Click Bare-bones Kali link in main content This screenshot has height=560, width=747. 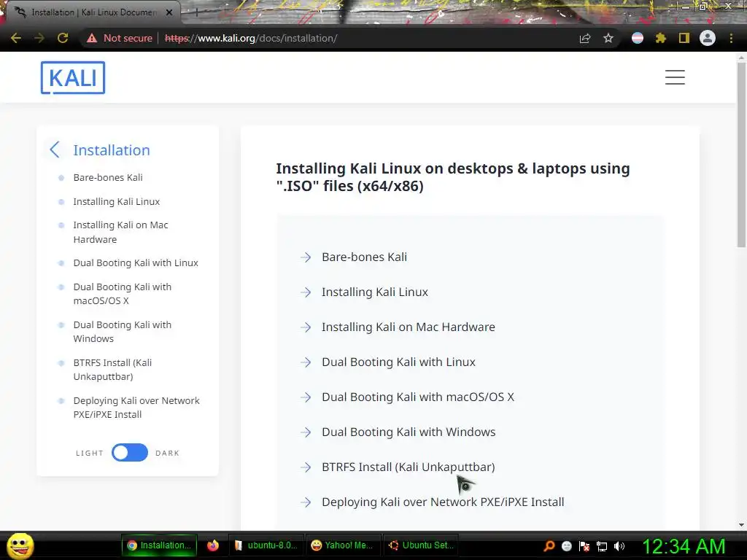tap(365, 257)
